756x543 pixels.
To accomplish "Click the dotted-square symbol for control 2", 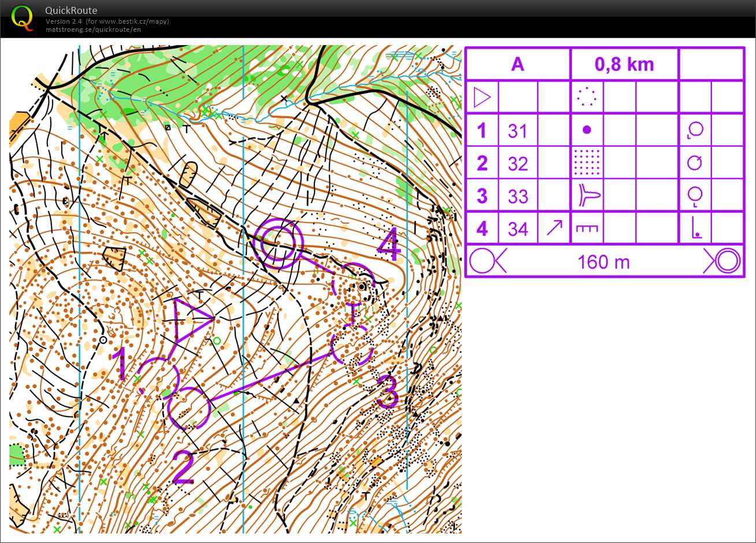I will (x=587, y=163).
